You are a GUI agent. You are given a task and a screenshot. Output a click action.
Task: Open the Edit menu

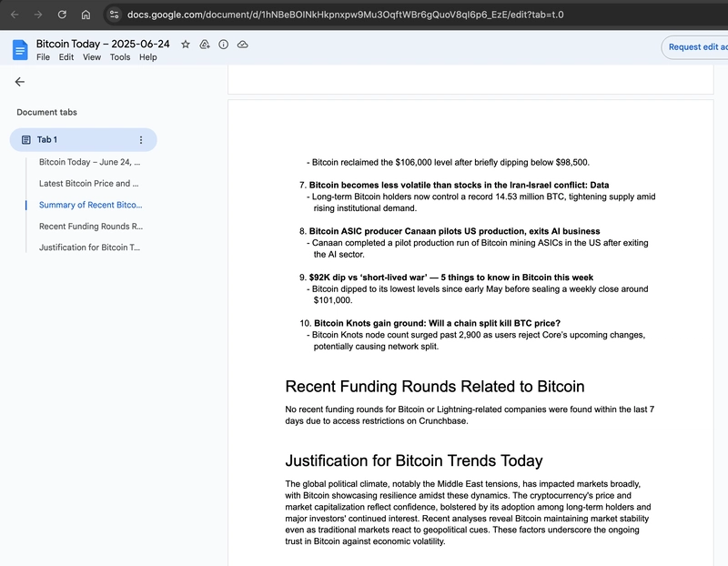[66, 57]
